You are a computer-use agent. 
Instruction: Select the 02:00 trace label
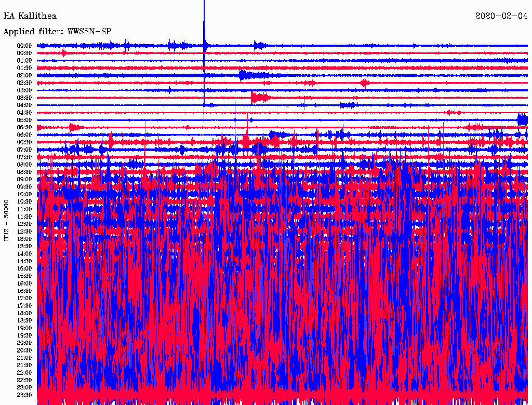(24, 76)
